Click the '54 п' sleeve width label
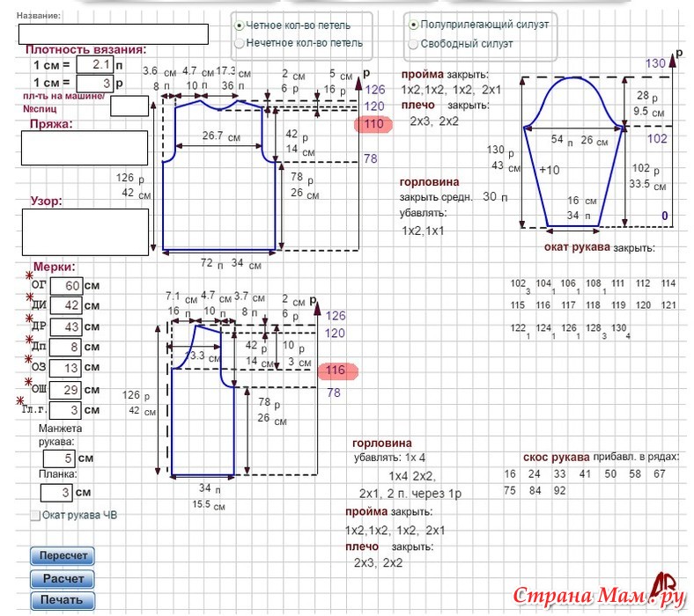This screenshot has height=616, width=694. (x=562, y=140)
